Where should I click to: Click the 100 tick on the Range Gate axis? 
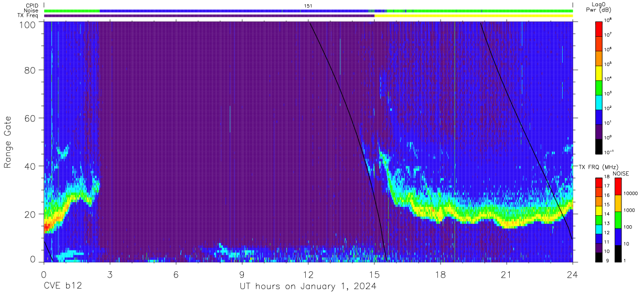pyautogui.click(x=28, y=25)
